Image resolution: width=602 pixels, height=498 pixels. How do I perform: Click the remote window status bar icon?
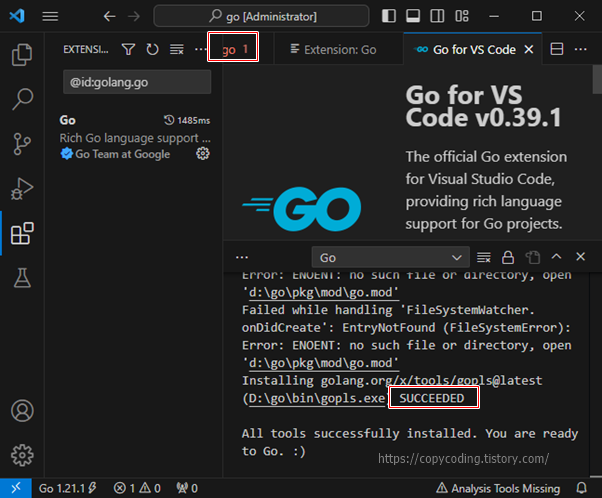(x=16, y=488)
